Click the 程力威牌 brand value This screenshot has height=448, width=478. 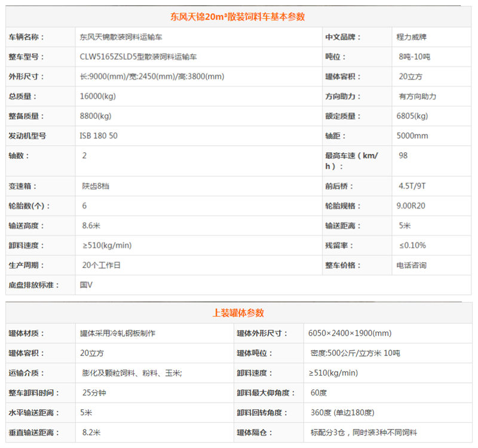tap(412, 37)
